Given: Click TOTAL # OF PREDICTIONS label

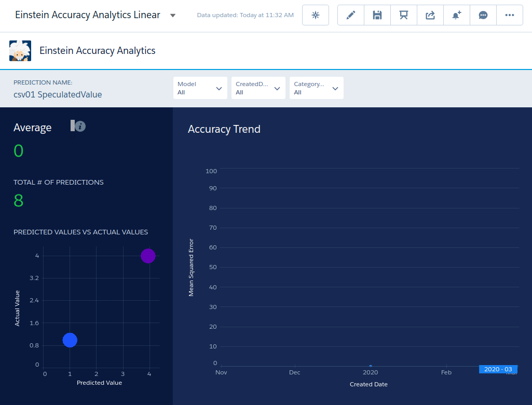Looking at the screenshot, I should [58, 183].
